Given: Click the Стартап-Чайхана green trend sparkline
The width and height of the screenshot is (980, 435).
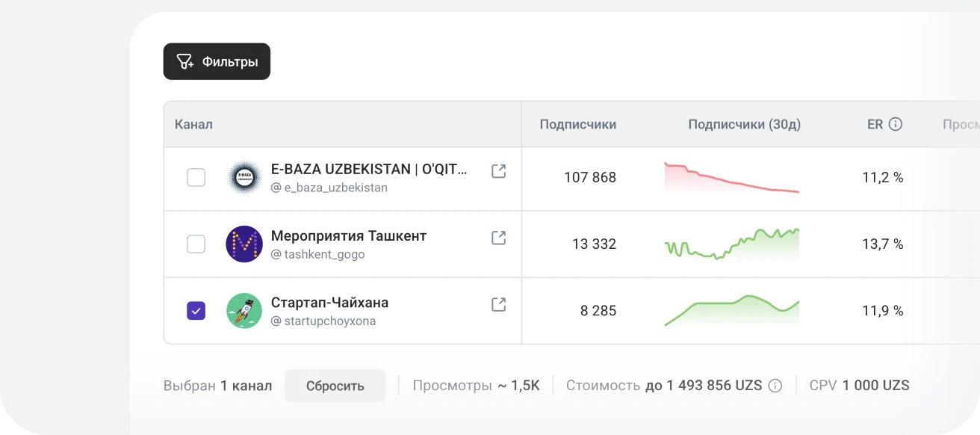Looking at the screenshot, I should click(732, 310).
